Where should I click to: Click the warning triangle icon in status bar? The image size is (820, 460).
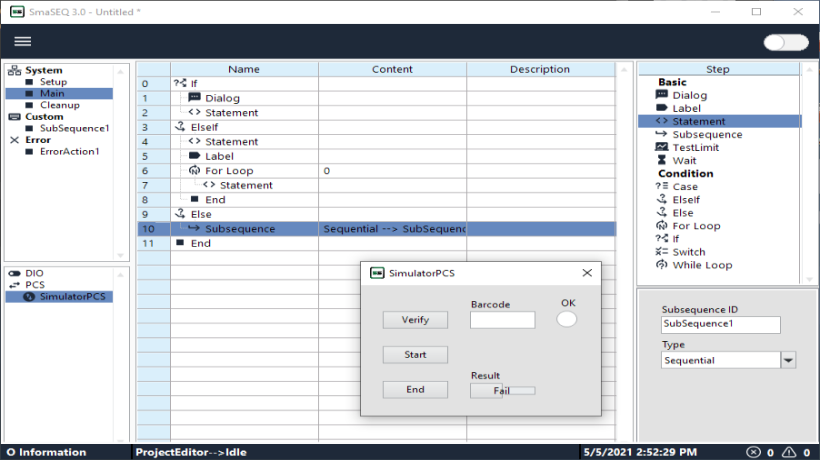[x=789, y=452]
